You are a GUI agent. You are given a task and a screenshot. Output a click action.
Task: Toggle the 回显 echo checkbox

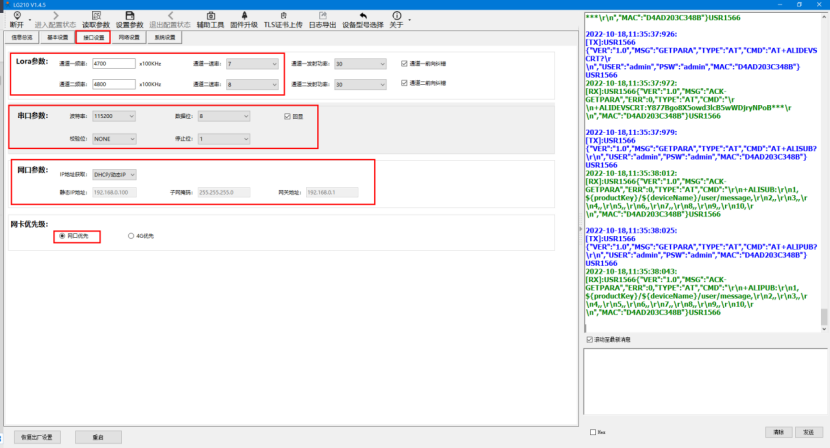pos(287,116)
